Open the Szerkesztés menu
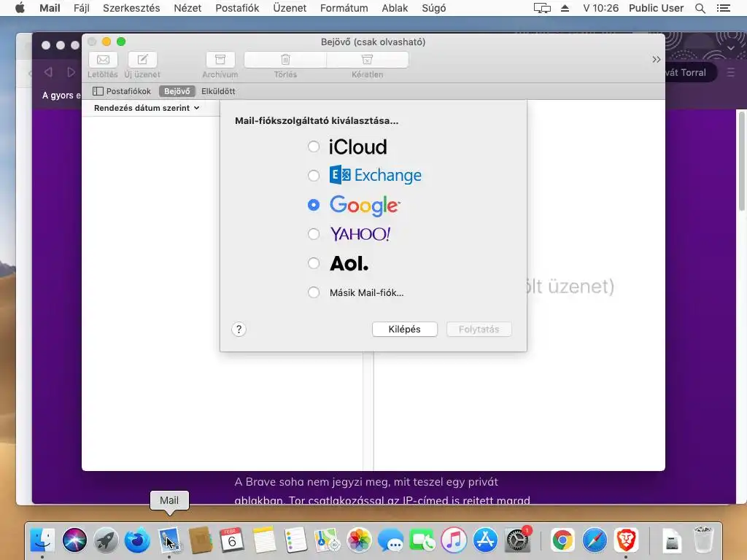 point(131,8)
